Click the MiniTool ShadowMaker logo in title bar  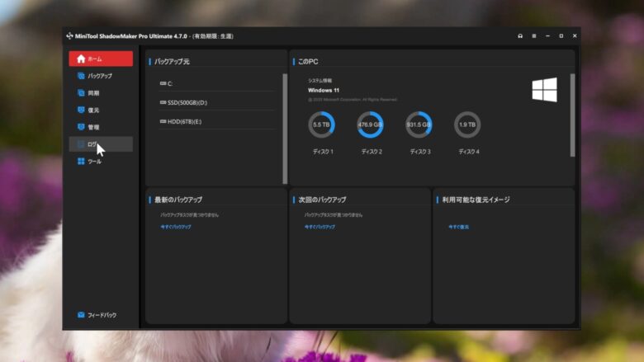coord(70,36)
